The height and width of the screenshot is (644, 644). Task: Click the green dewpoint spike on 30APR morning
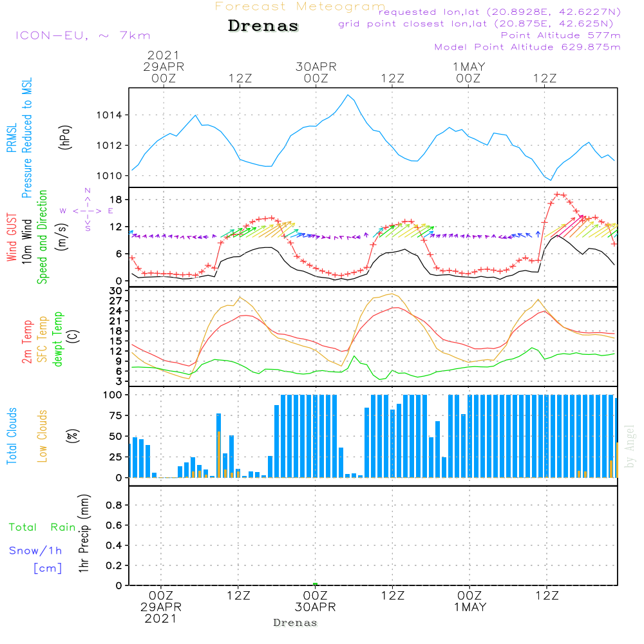[x=354, y=356]
